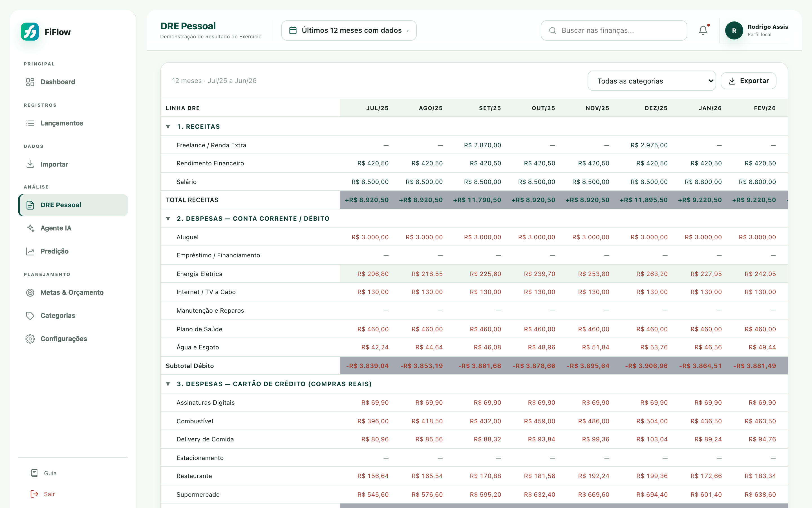812x508 pixels.
Task: Go to Dashboard menu item
Action: (73, 82)
